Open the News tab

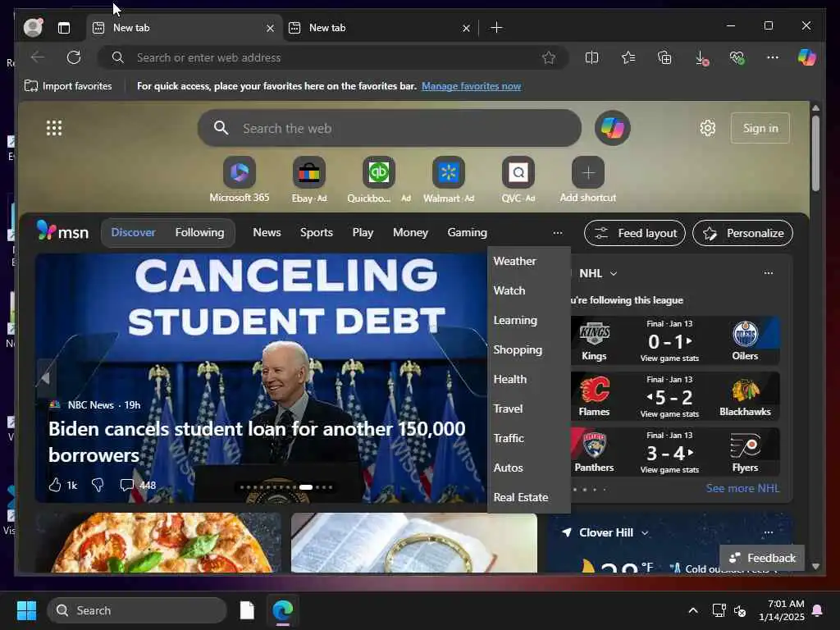[x=267, y=232]
